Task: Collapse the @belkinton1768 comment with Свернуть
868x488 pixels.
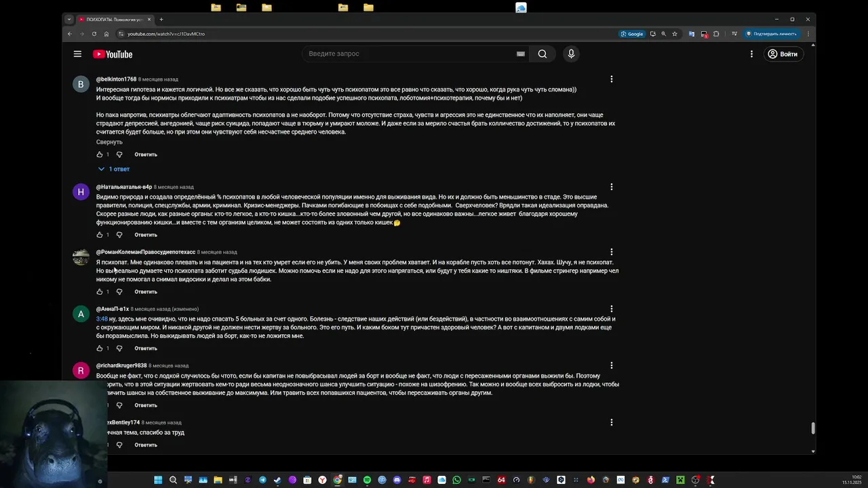Action: (x=109, y=142)
